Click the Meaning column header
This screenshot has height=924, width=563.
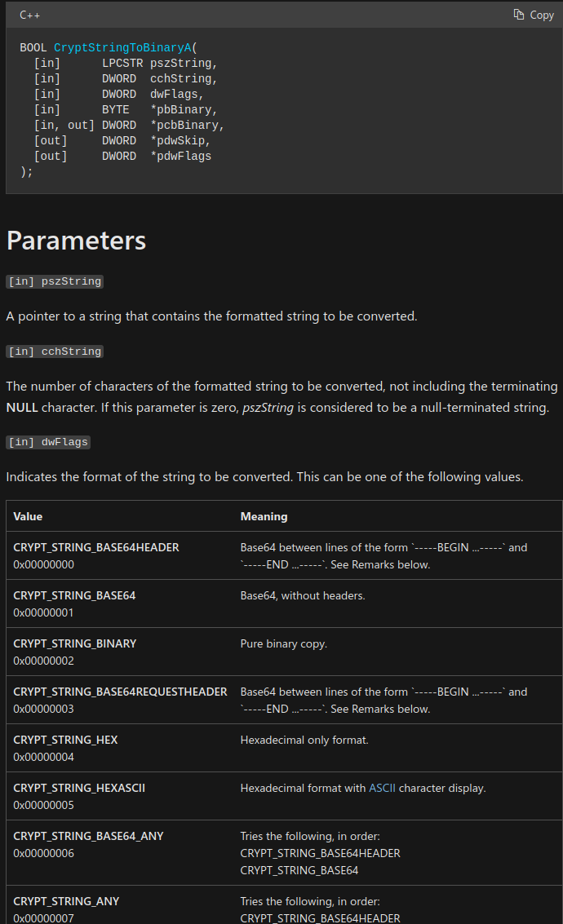click(x=264, y=516)
